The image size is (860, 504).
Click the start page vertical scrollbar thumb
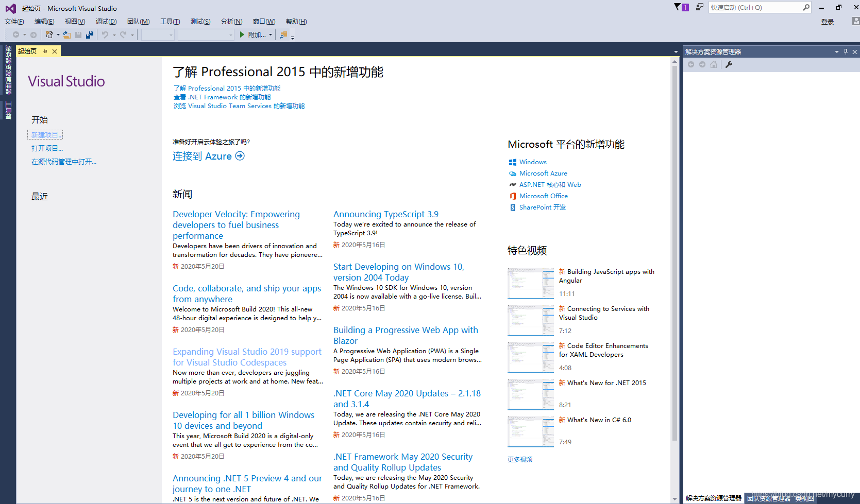(675, 253)
